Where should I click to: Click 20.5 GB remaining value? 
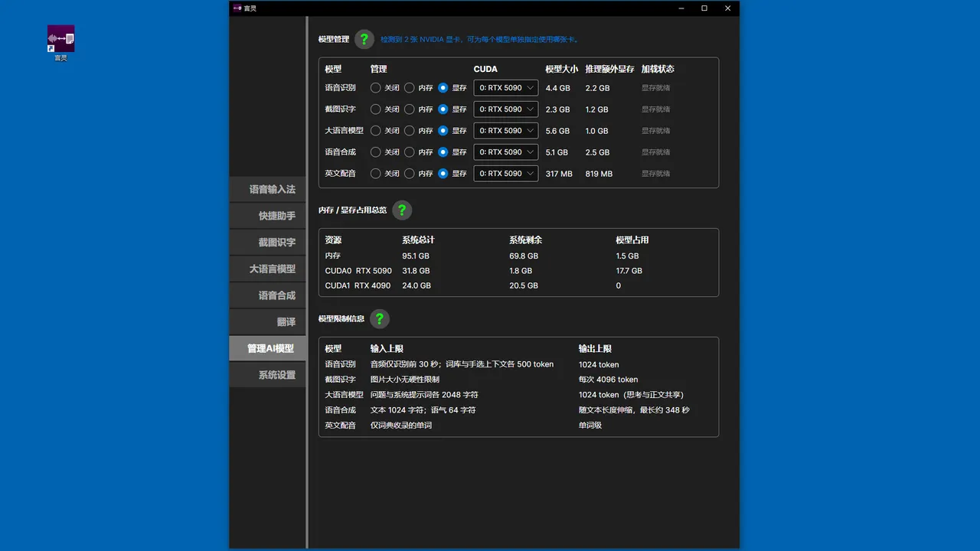click(524, 285)
